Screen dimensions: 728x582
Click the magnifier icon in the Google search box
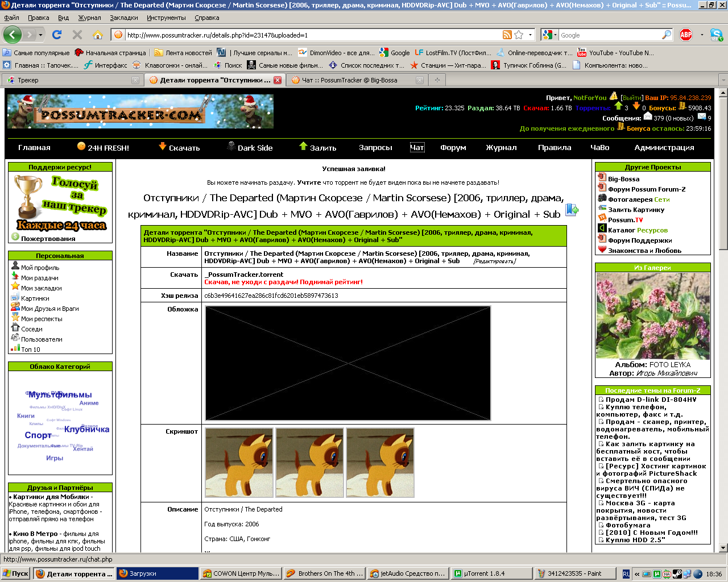point(667,35)
